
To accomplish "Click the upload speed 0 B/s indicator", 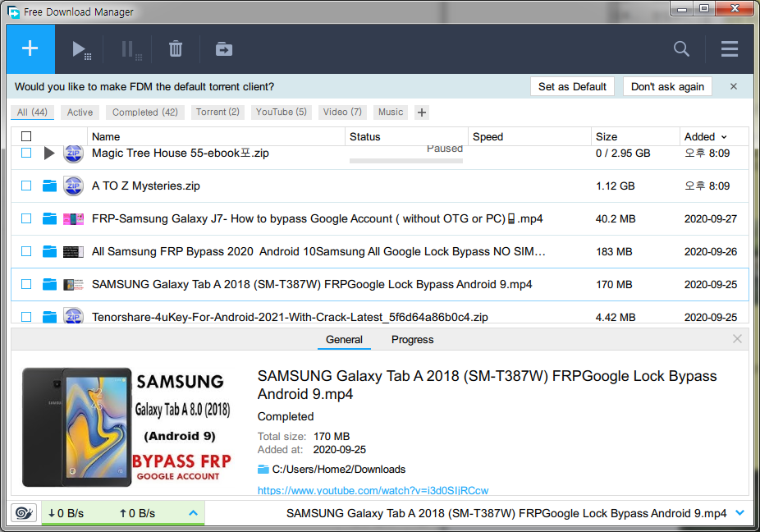I will pos(137,513).
